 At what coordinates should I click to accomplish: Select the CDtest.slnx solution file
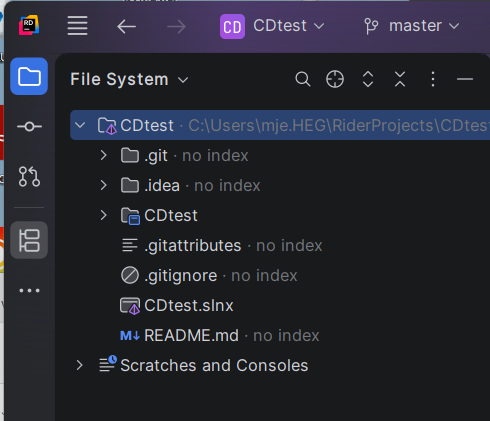pyautogui.click(x=189, y=305)
